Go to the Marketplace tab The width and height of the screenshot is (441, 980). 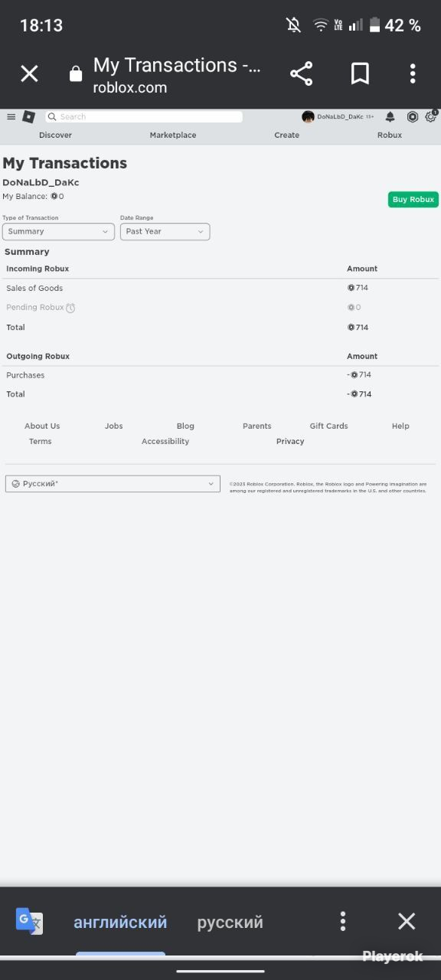(173, 135)
